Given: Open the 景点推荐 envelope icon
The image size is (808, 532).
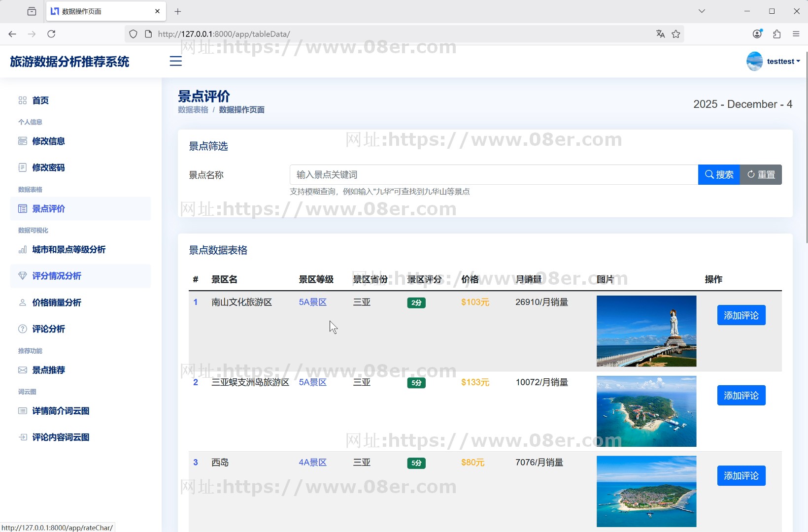Looking at the screenshot, I should point(23,370).
